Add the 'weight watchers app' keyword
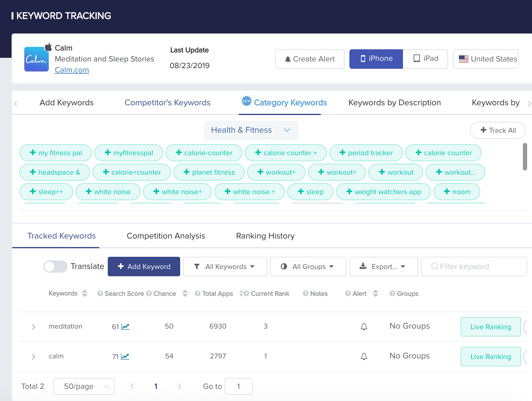 pos(383,192)
